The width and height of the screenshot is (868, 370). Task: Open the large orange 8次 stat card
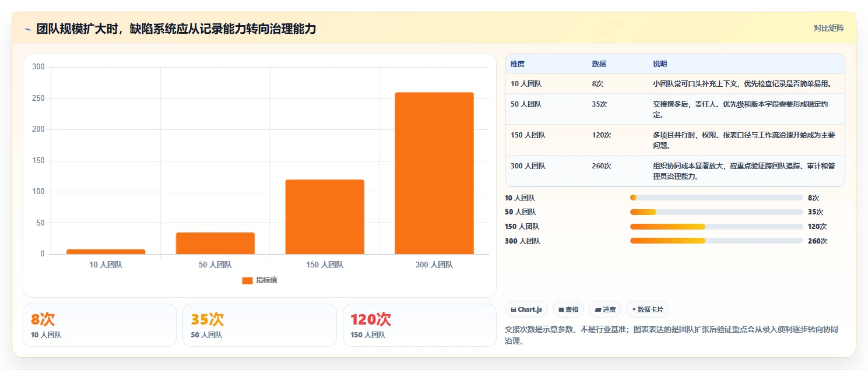tap(100, 325)
